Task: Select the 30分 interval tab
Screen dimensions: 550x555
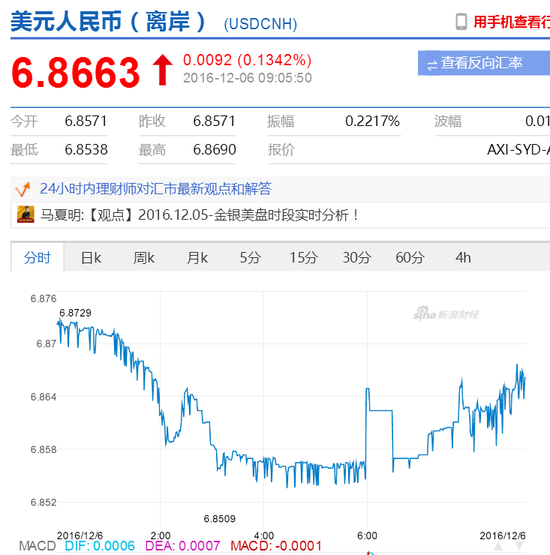Action: coord(356,258)
